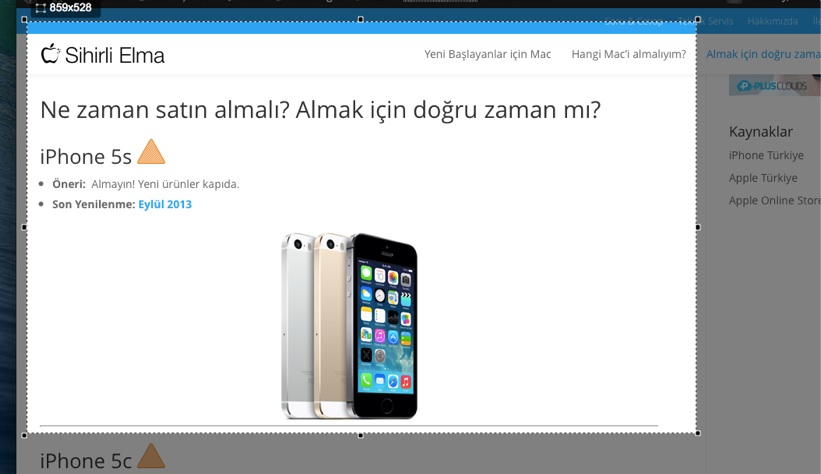This screenshot has height=474, width=821.
Task: Open the Eylül 2013 link
Action: coord(165,204)
